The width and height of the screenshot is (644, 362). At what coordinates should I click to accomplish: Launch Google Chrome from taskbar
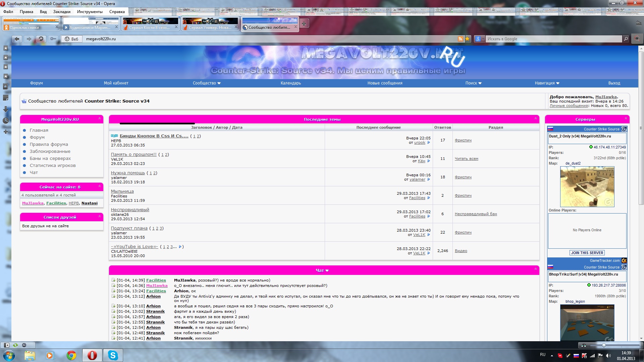[71, 355]
